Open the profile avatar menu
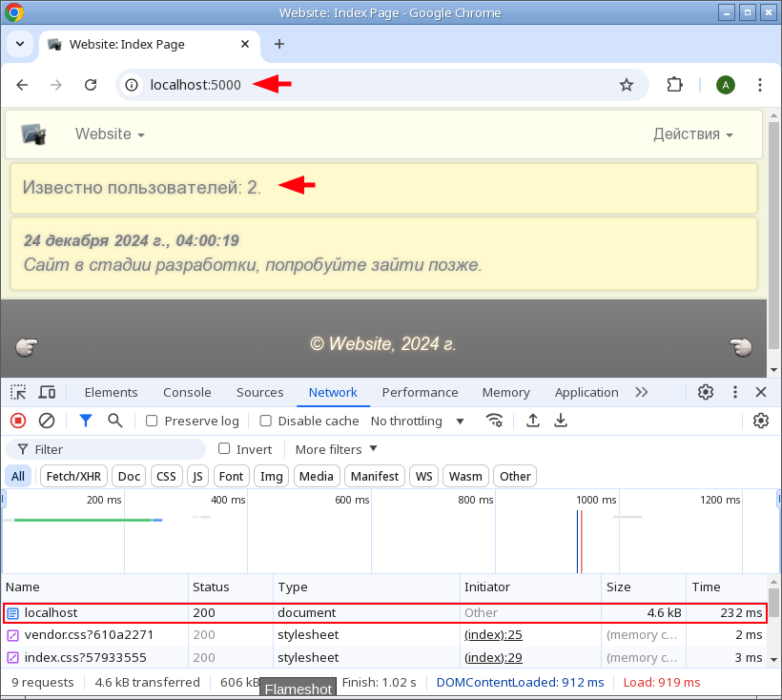Image resolution: width=782 pixels, height=700 pixels. [725, 85]
